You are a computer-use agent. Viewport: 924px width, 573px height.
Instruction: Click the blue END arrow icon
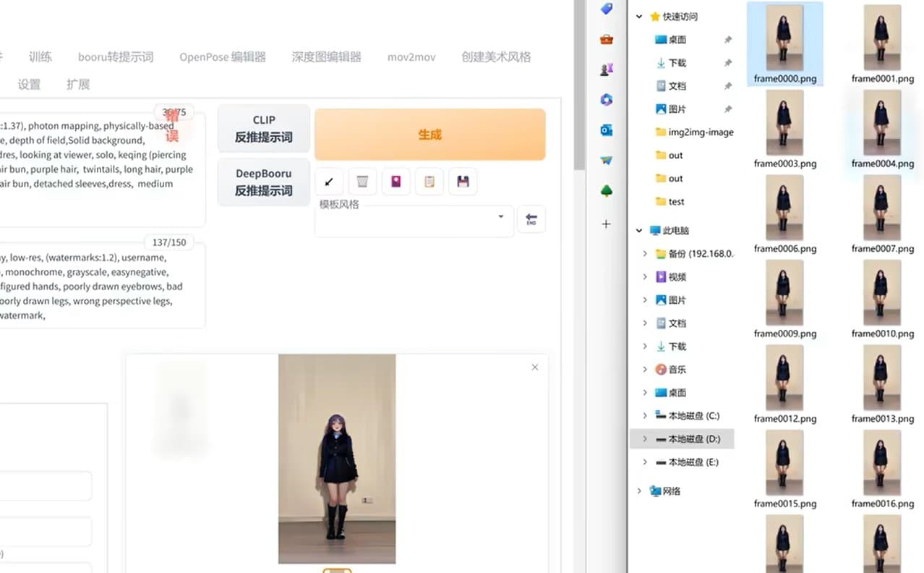(531, 219)
